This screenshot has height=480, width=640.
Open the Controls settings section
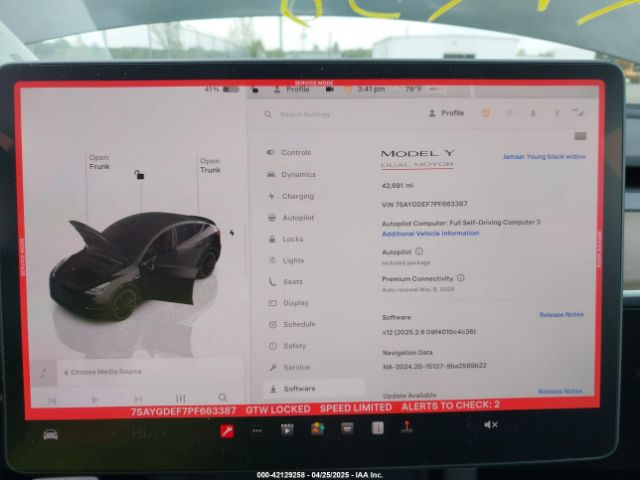click(x=289, y=152)
